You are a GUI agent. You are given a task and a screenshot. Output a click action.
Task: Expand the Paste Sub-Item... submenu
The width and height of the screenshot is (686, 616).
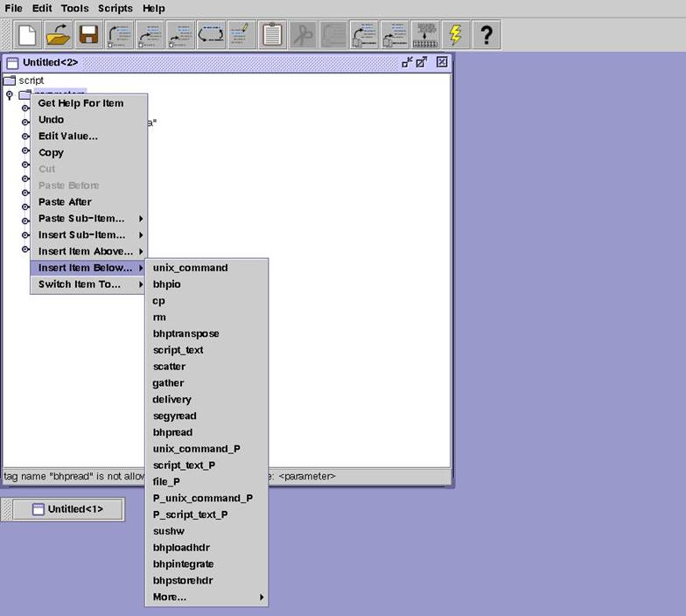89,219
